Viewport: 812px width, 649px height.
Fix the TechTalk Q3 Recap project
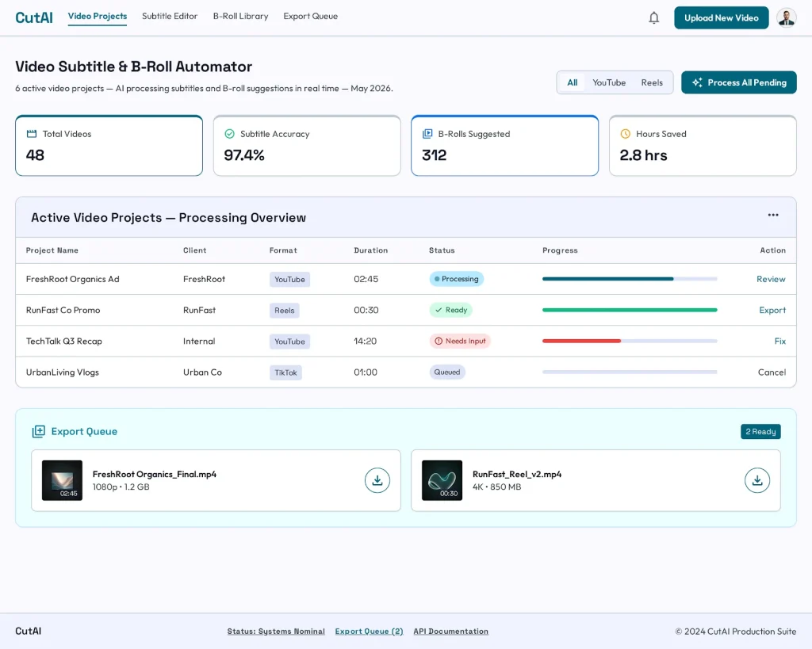(x=780, y=341)
